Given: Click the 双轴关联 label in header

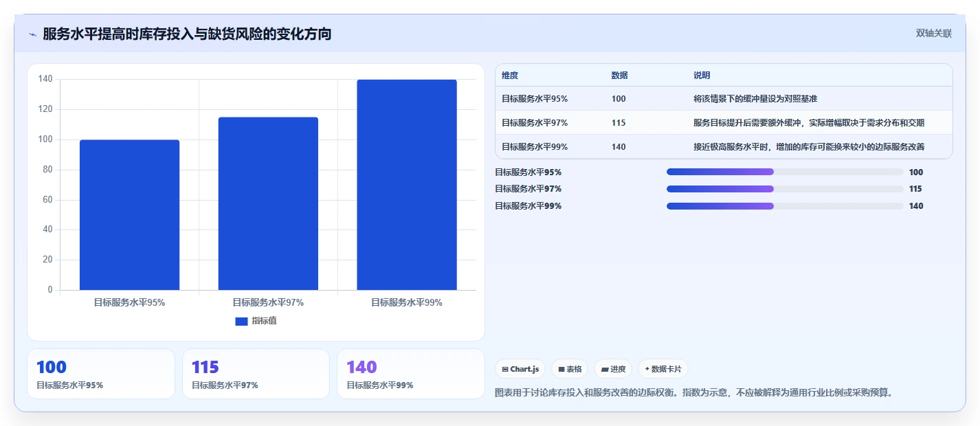Looking at the screenshot, I should (x=933, y=33).
